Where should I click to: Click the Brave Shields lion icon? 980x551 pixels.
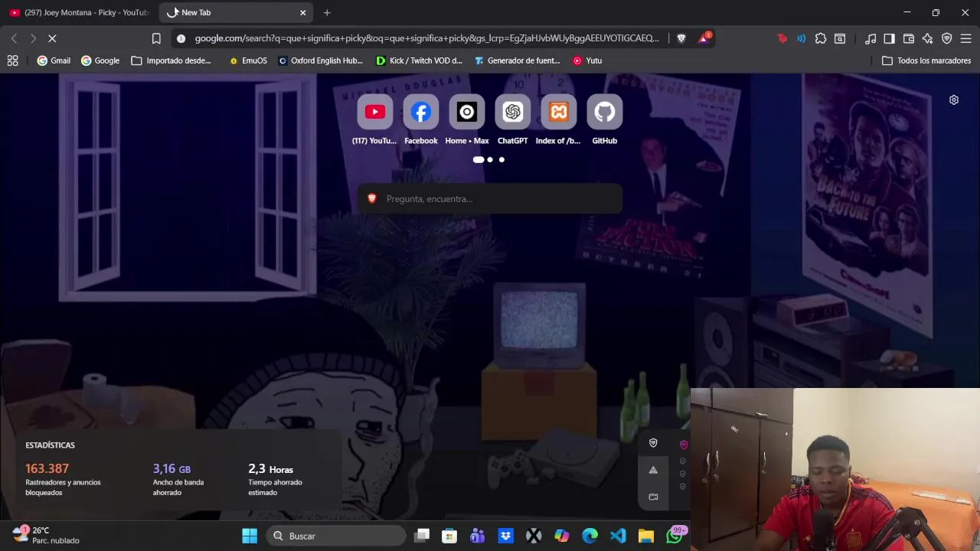681,38
